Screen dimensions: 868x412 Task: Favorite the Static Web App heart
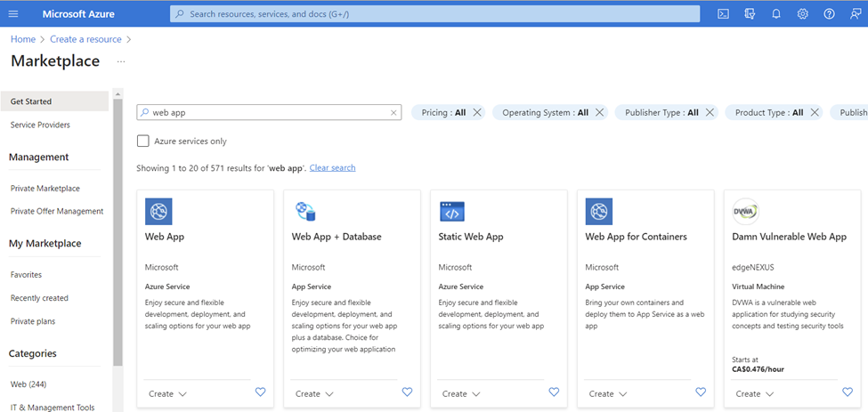pos(554,392)
